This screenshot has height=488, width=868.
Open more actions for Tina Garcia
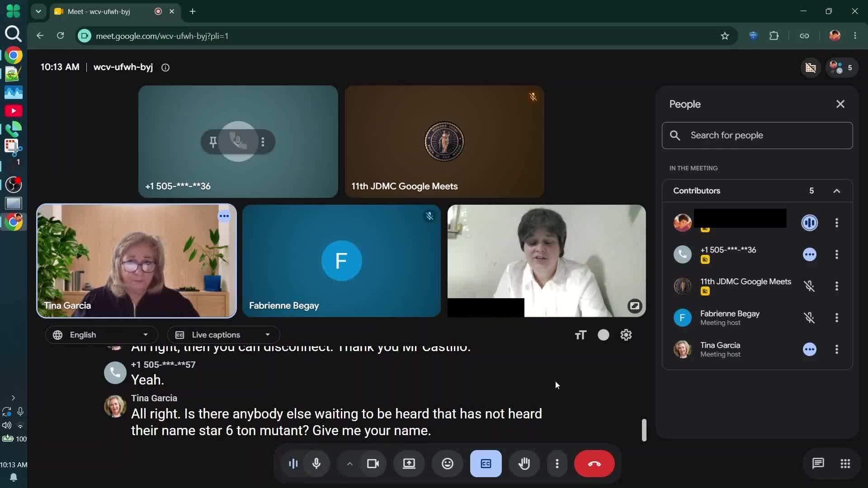click(x=837, y=349)
